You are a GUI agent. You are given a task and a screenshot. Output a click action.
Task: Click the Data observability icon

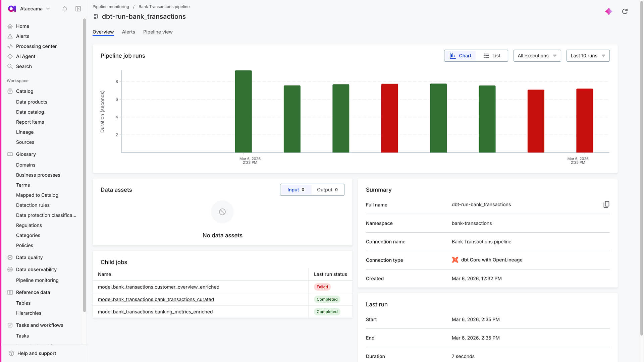(10, 269)
